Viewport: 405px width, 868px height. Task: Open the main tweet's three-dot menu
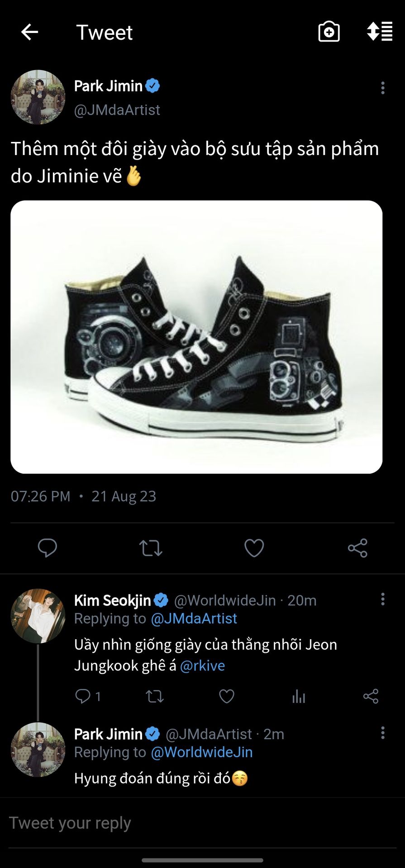point(383,88)
